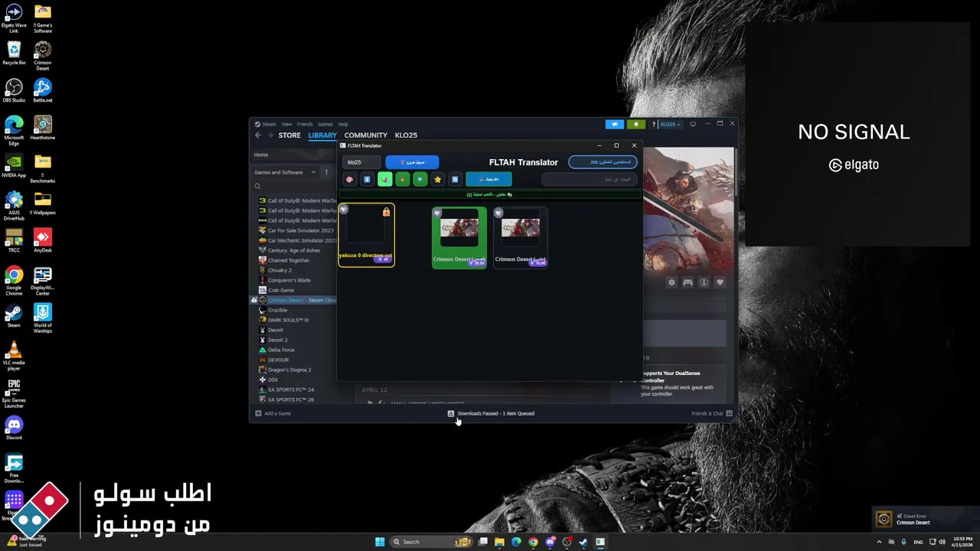Image resolution: width=980 pixels, height=551 pixels.
Task: Go forward with Steam's right arrow
Action: (x=269, y=135)
